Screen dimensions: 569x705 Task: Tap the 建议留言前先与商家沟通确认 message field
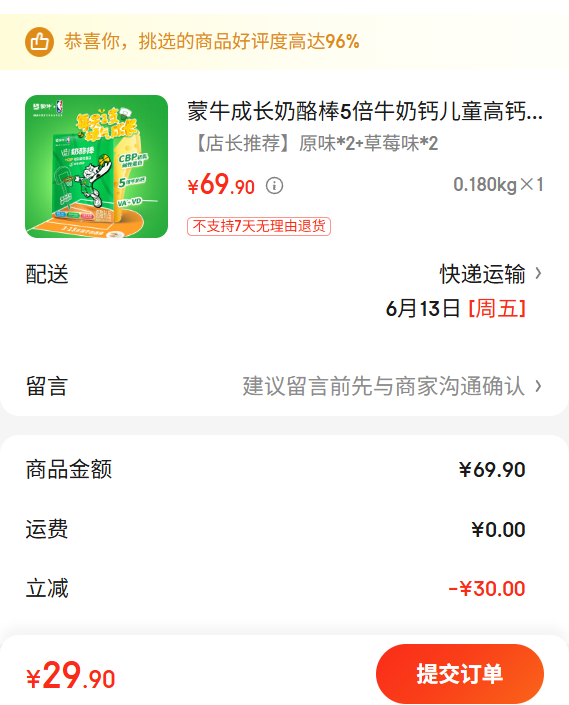[383, 386]
